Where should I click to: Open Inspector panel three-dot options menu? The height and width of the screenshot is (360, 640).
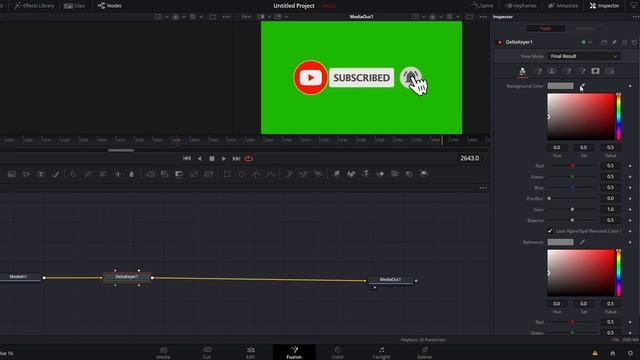[636, 17]
